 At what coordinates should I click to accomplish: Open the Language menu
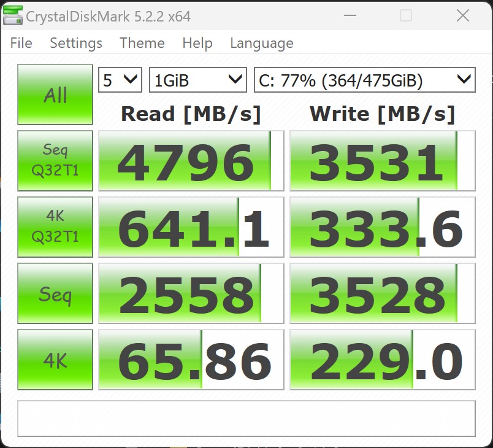click(262, 43)
